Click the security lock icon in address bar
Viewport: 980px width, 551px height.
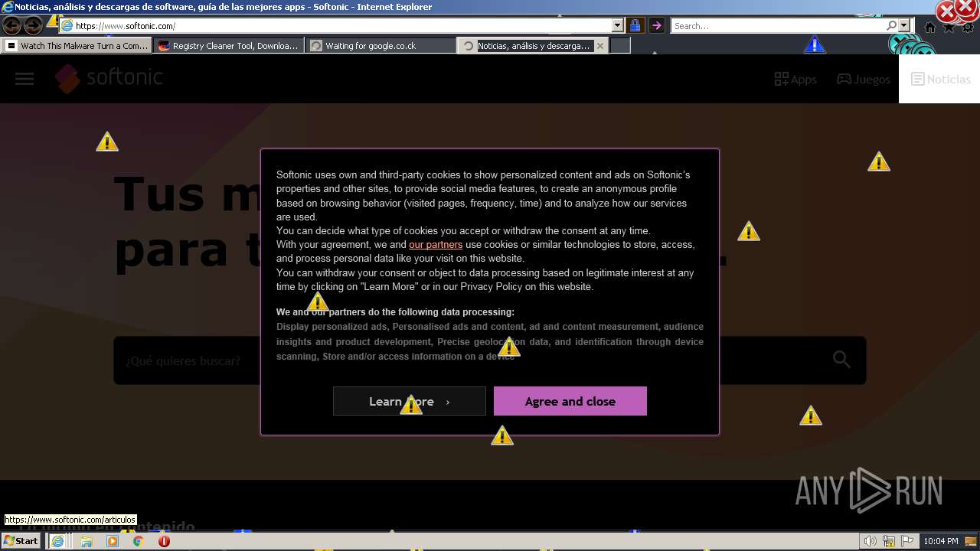pos(635,26)
